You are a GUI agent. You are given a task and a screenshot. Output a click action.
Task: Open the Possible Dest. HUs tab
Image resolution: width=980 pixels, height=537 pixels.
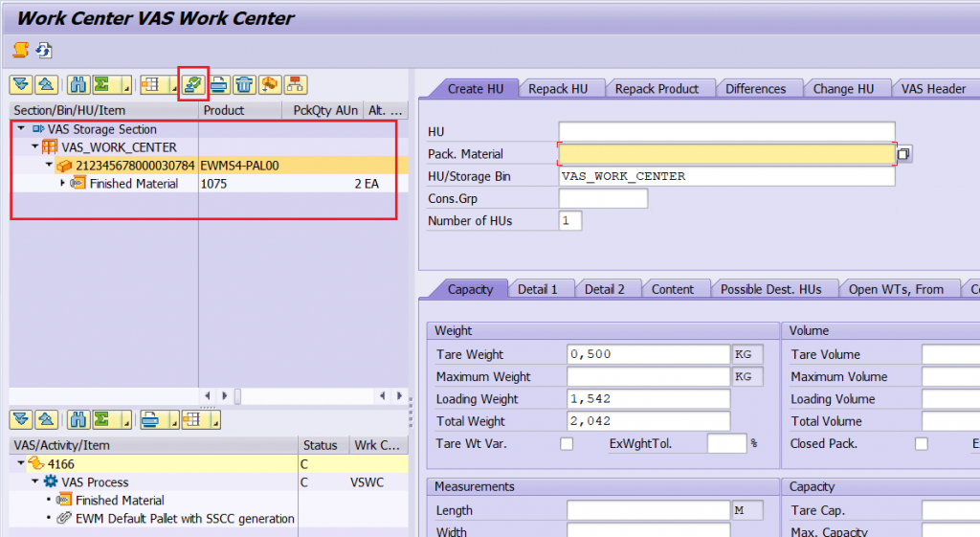click(x=770, y=289)
